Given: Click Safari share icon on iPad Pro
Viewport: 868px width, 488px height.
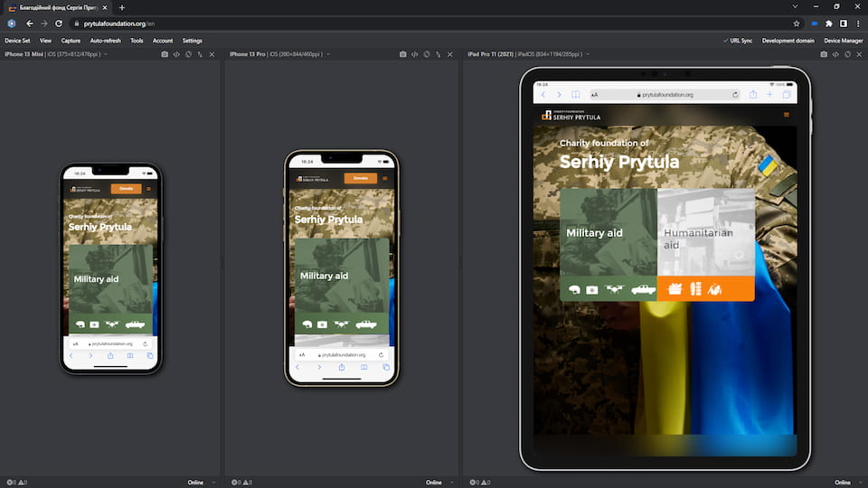Looking at the screenshot, I should pyautogui.click(x=753, y=95).
